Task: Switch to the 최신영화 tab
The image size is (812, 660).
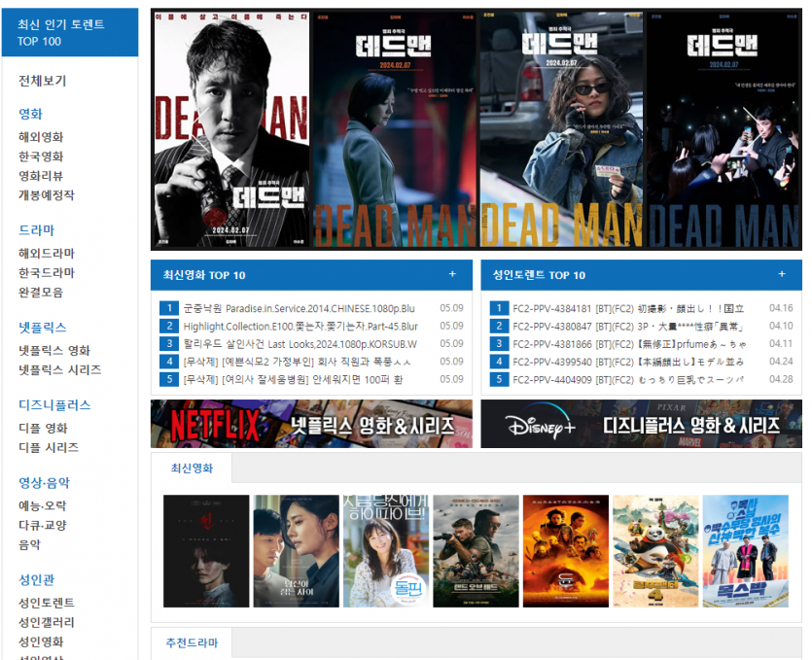Action: coord(192,469)
